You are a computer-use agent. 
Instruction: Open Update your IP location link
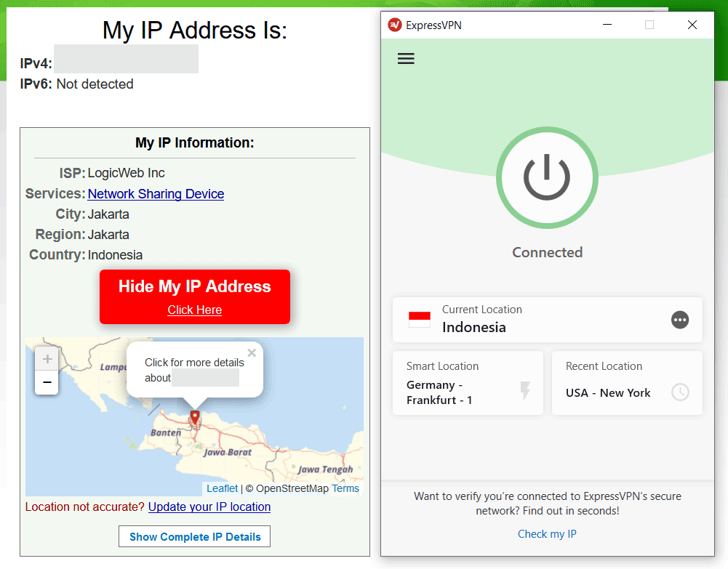pos(209,507)
